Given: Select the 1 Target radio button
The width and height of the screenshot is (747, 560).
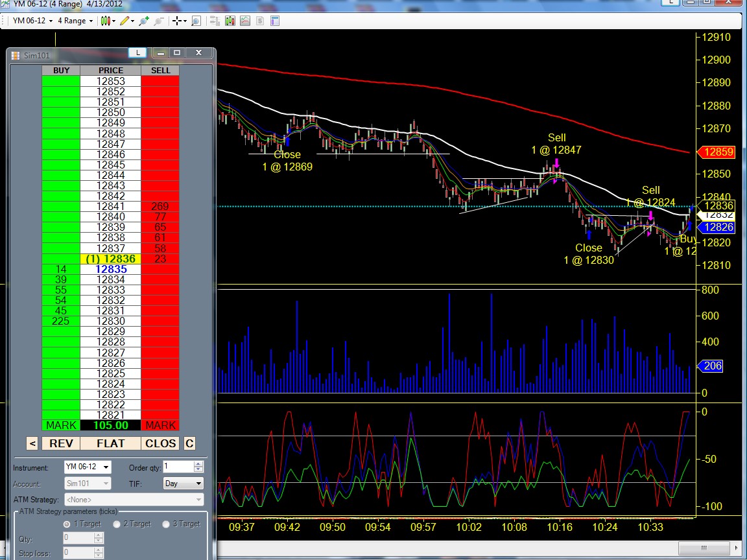Looking at the screenshot, I should [x=67, y=524].
